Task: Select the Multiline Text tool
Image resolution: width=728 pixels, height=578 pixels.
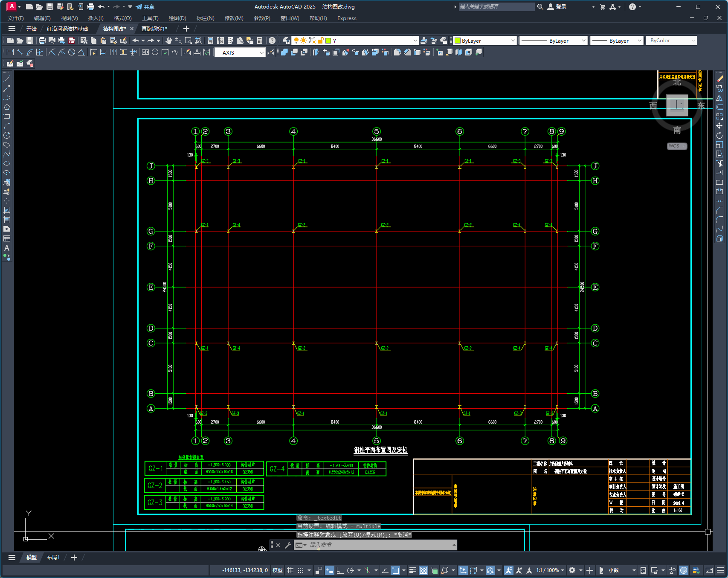Action: pyautogui.click(x=7, y=248)
